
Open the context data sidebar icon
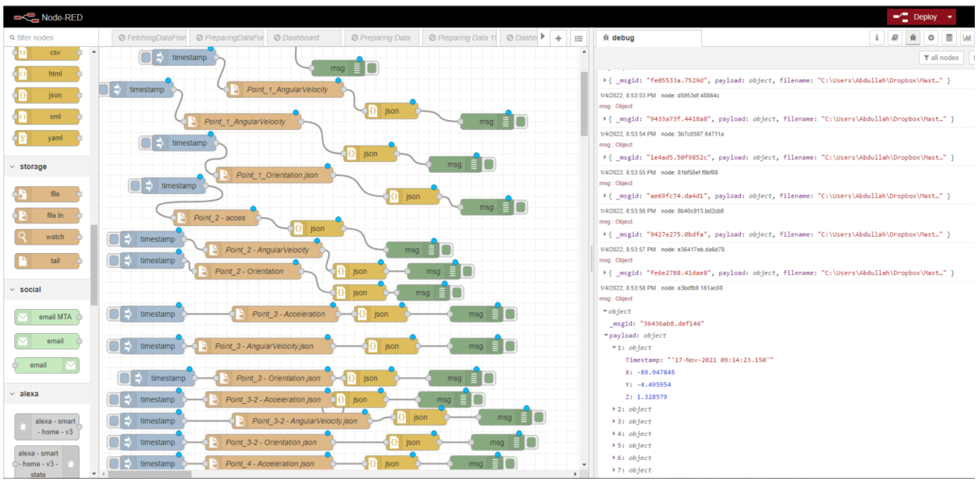point(949,38)
